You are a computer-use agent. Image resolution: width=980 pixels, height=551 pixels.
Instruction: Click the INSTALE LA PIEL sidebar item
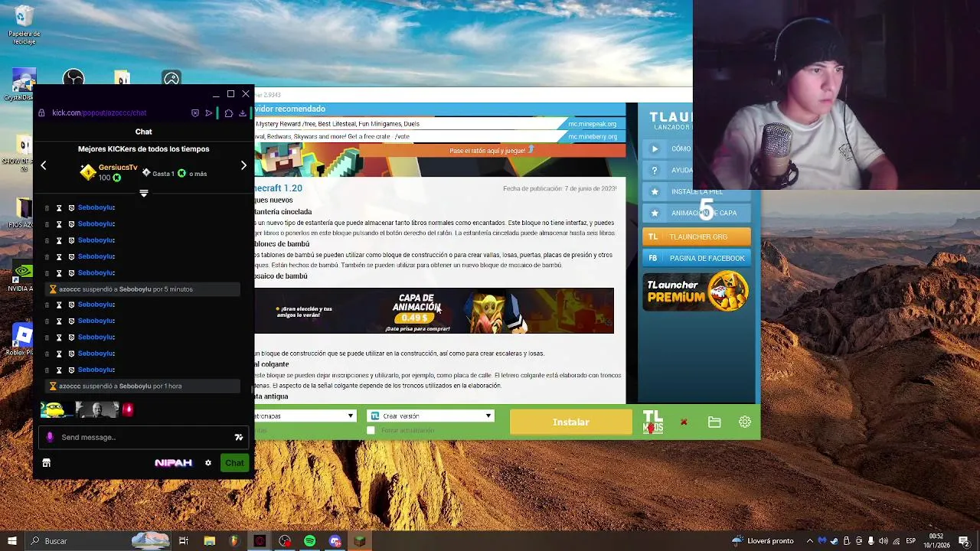point(697,191)
